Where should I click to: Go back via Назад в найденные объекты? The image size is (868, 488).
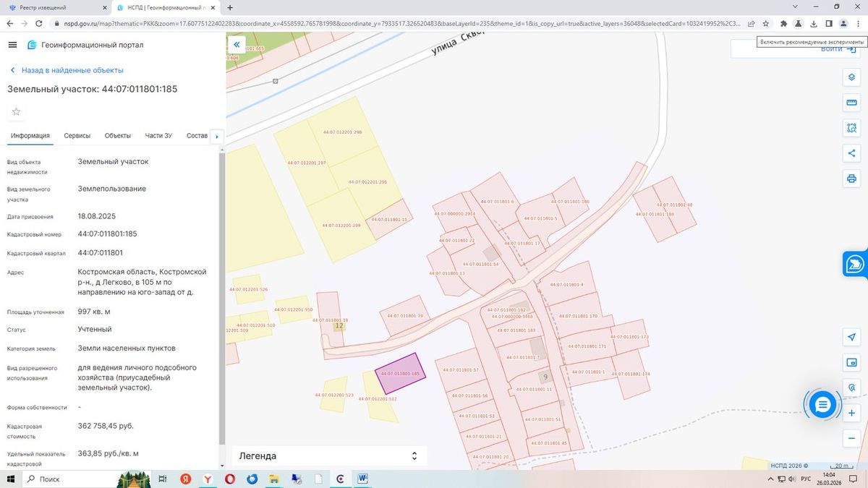(67, 70)
